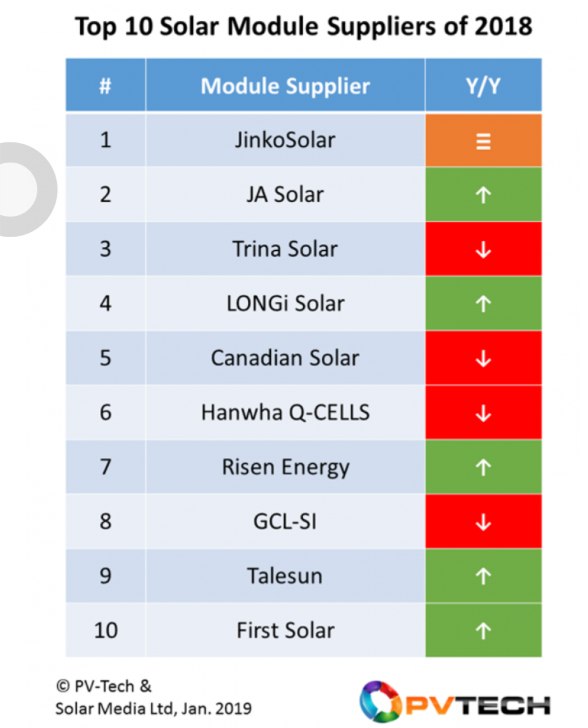Click the up arrow next to LONGi Solar
588x728 pixels.
(x=483, y=303)
